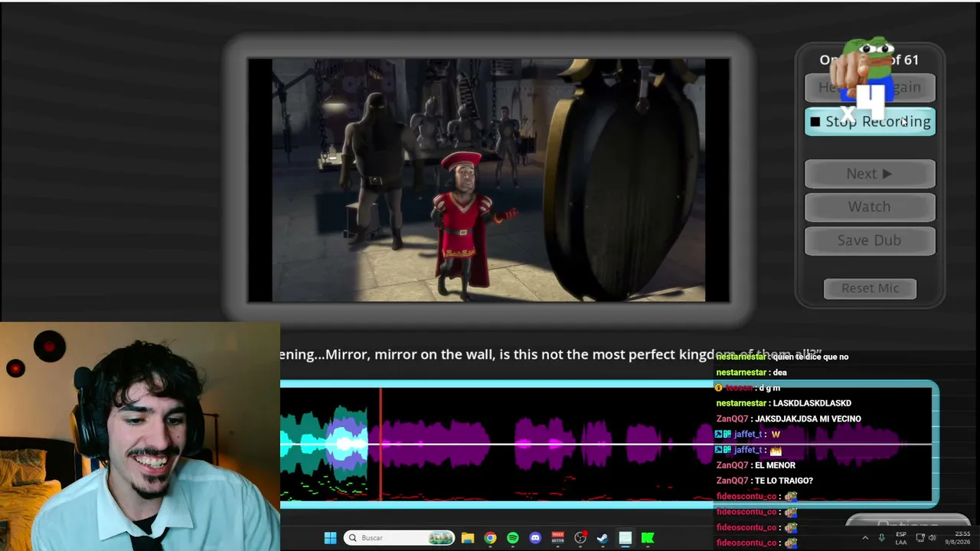Click the Watch button
This screenshot has height=551, width=980.
pyautogui.click(x=870, y=207)
